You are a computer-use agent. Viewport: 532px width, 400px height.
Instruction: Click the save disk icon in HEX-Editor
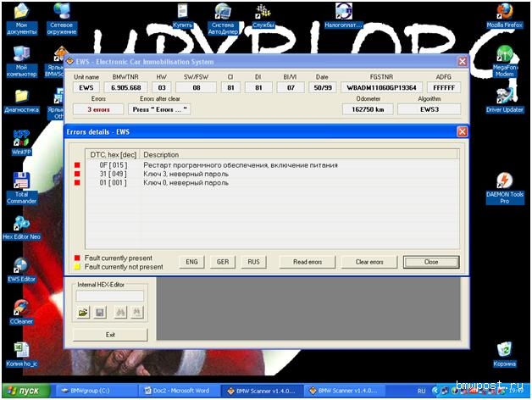coord(100,313)
